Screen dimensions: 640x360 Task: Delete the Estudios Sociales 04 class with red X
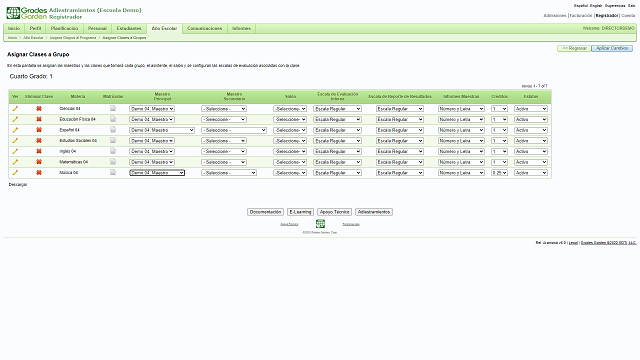pos(39,140)
